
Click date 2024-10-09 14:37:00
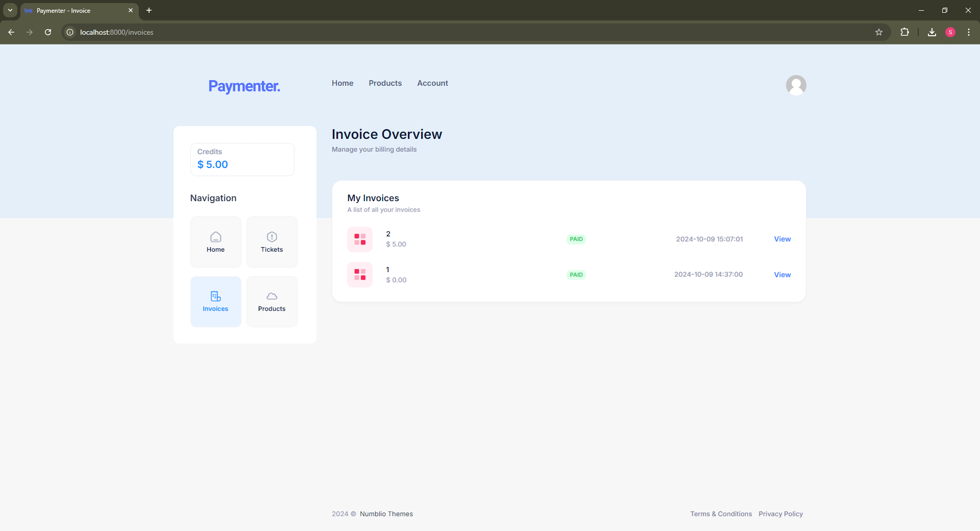[x=708, y=274]
